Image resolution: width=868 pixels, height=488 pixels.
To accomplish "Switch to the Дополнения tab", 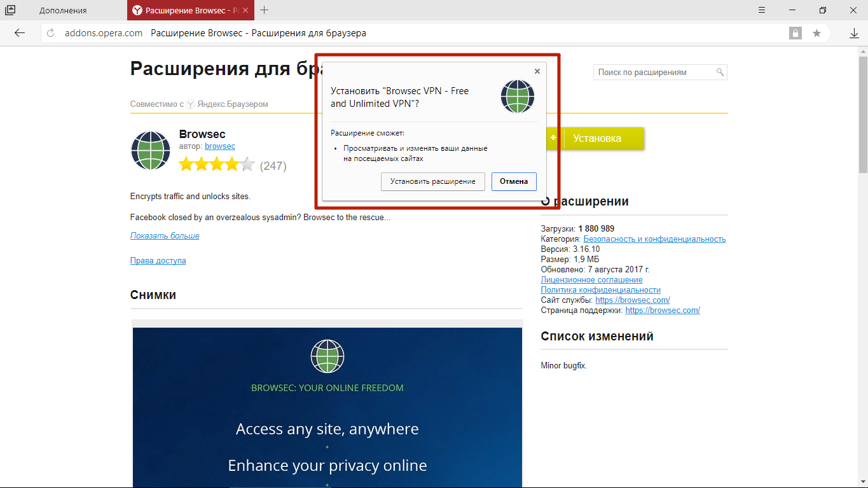I will (x=64, y=10).
